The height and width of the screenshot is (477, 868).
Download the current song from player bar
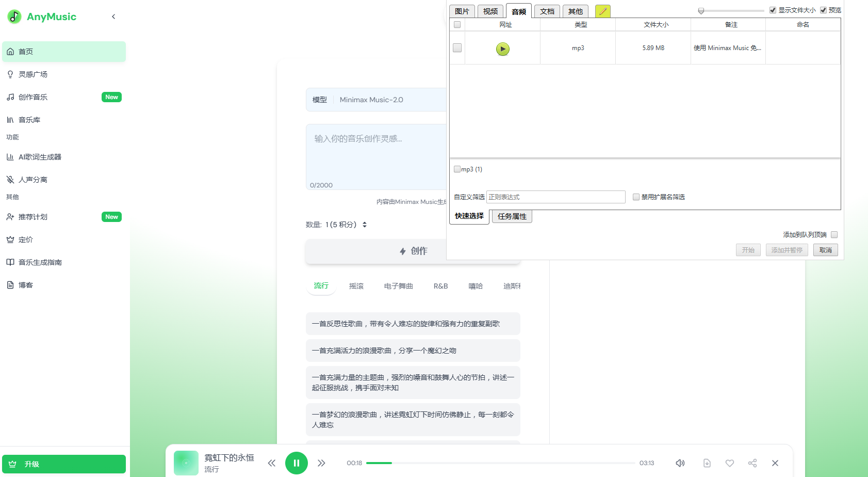[707, 463]
